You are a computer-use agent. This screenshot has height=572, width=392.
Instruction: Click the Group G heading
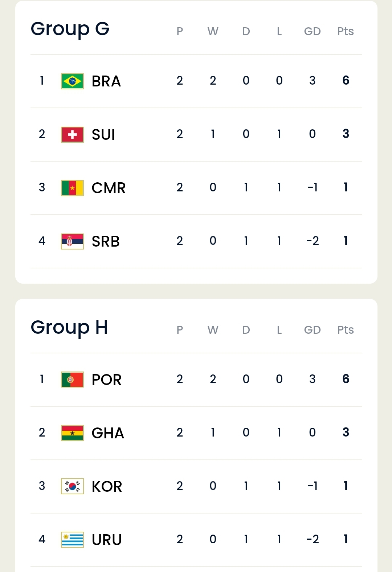[x=70, y=29]
